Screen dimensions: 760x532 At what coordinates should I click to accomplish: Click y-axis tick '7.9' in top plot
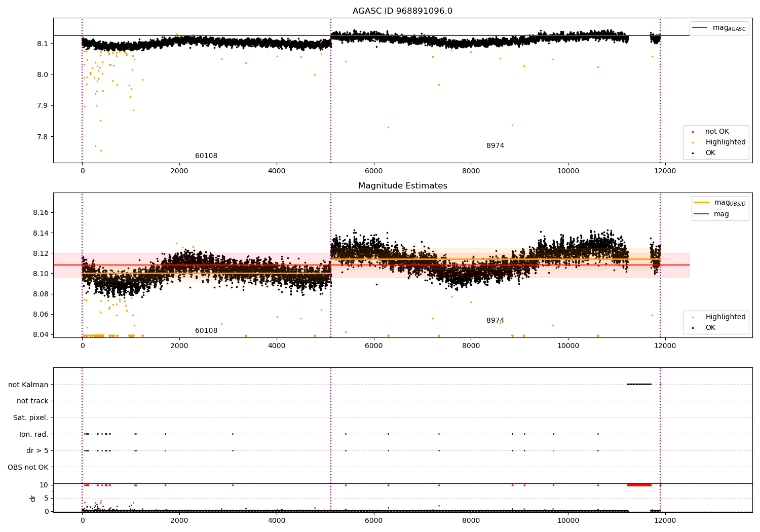coord(43,106)
